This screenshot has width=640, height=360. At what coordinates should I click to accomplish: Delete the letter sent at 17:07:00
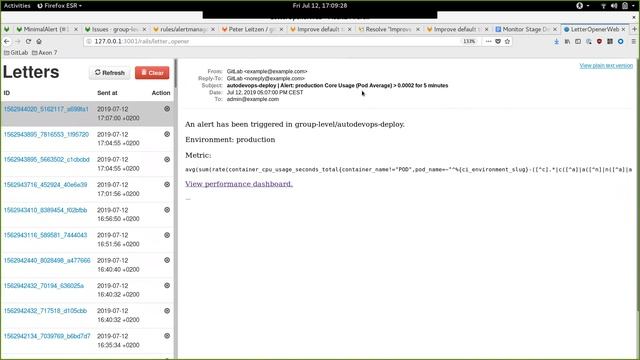[x=167, y=109]
